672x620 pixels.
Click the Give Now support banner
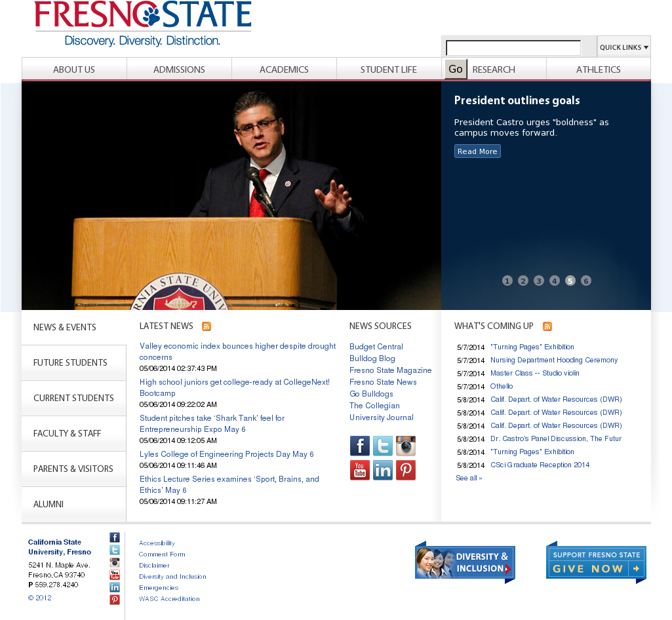[x=596, y=562]
